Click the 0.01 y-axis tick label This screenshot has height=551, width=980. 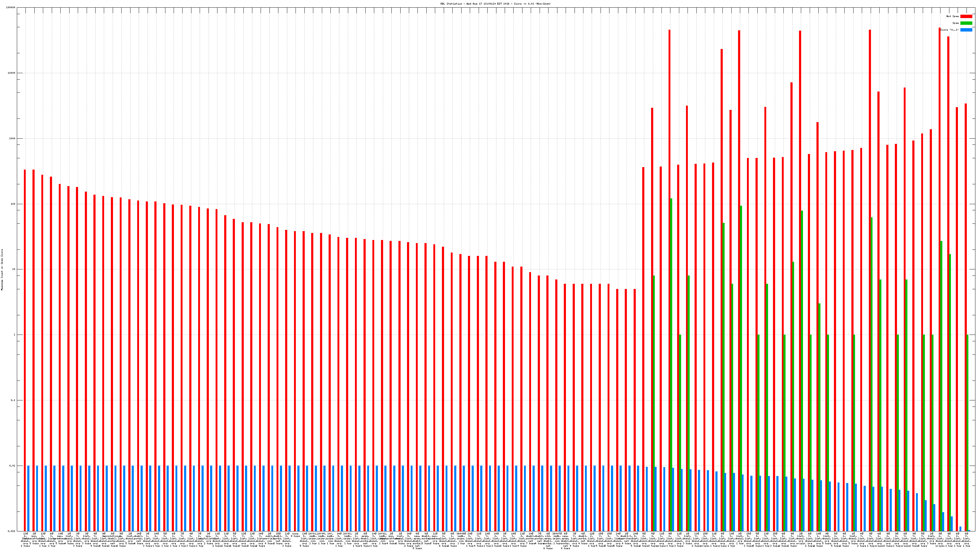13,465
